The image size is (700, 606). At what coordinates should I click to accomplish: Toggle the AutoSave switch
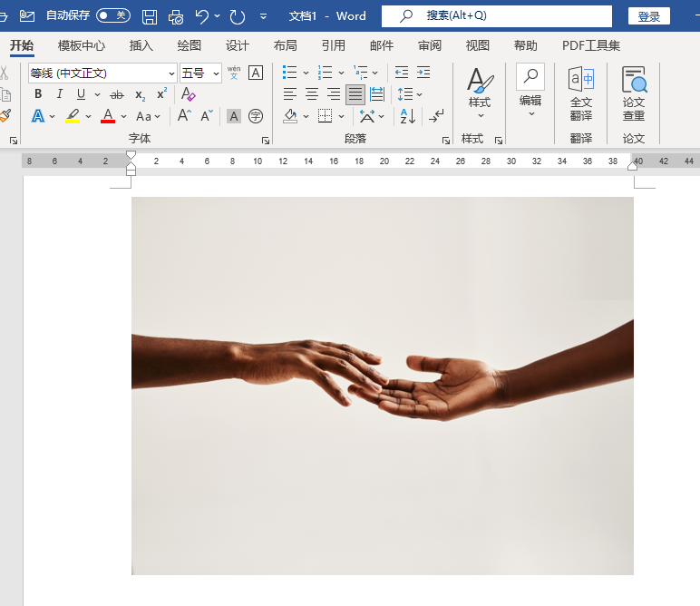[x=113, y=16]
